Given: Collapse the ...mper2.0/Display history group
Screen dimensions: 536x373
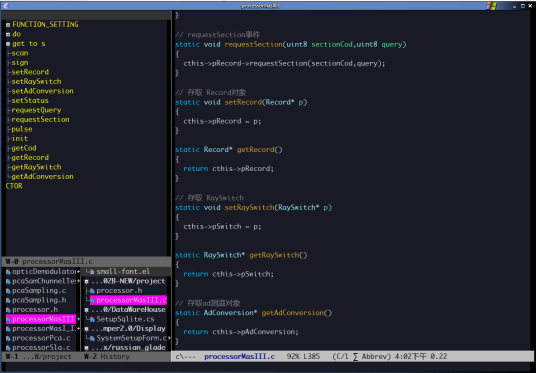Looking at the screenshot, I should click(x=86, y=329).
